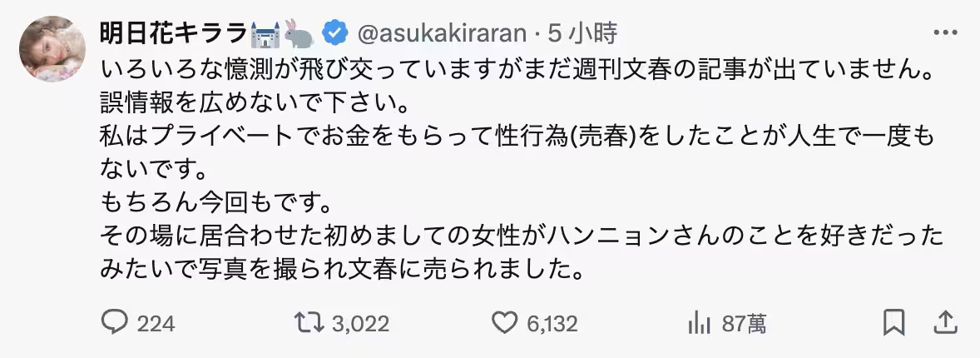Click the retweet arrows icon
This screenshot has height=358, width=980.
[x=311, y=323]
